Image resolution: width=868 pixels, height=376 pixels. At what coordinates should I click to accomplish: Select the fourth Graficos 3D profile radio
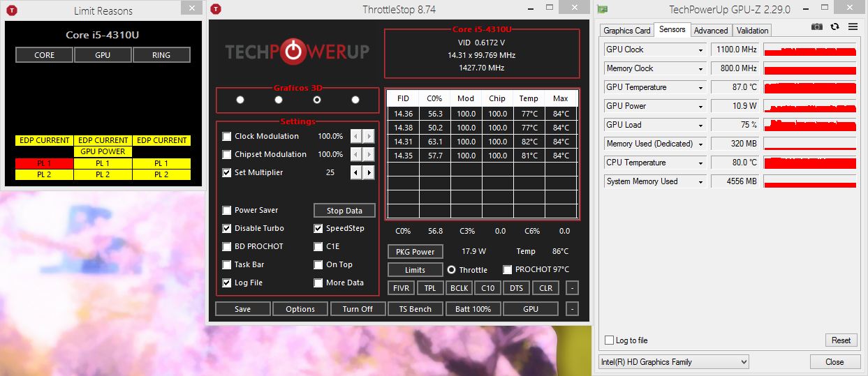point(355,100)
